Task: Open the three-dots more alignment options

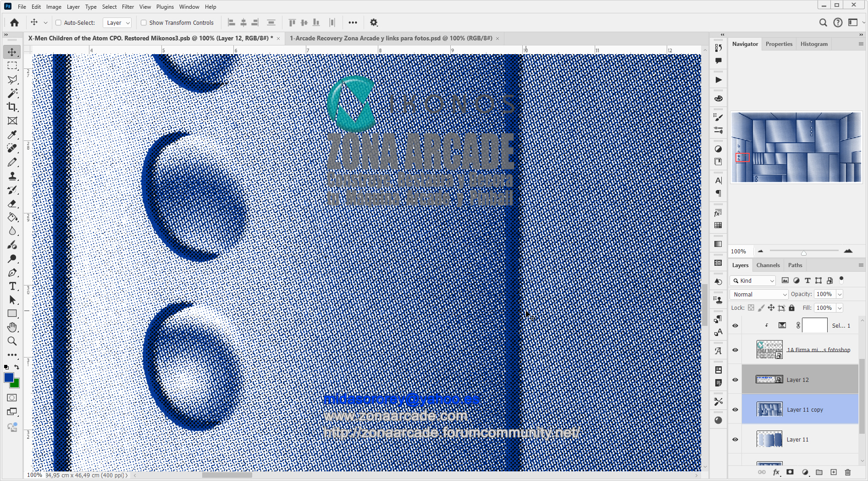Action: 353,22
